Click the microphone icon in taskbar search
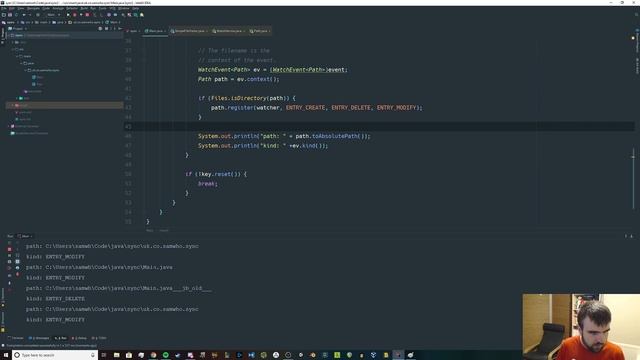This screenshot has height=360, width=640. tap(93, 355)
